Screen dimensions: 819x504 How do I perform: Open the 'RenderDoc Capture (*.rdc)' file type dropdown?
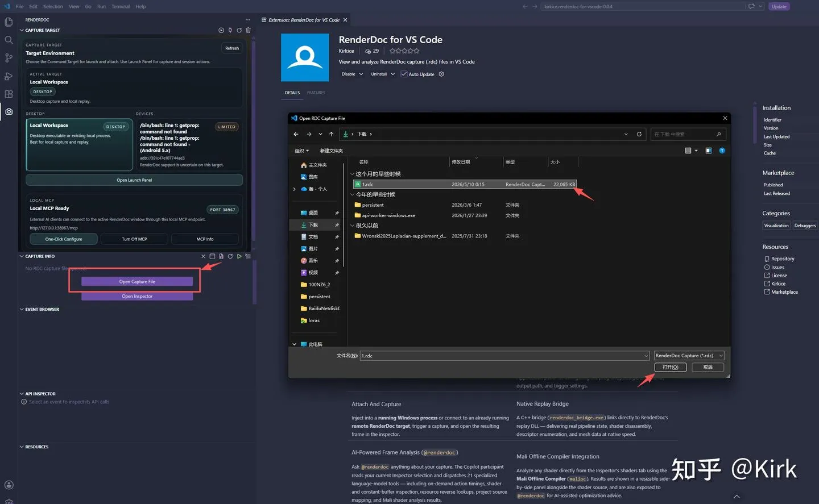tap(689, 356)
